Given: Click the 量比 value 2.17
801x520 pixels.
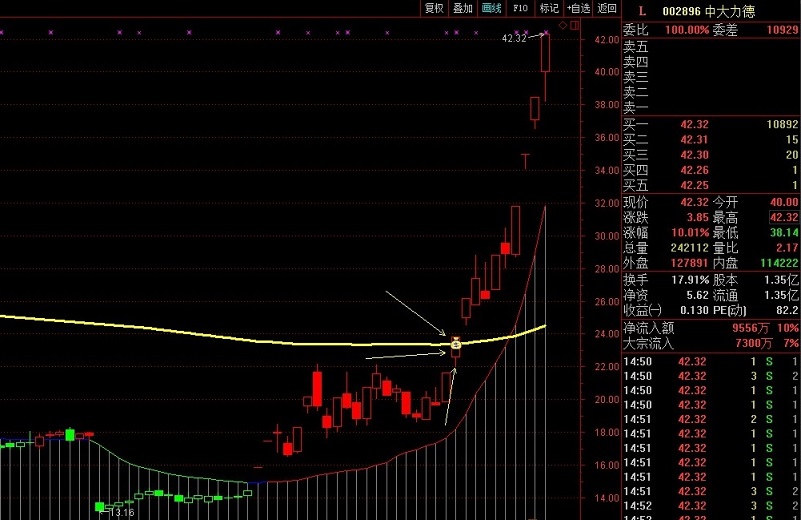Looking at the screenshot, I should 787,248.
